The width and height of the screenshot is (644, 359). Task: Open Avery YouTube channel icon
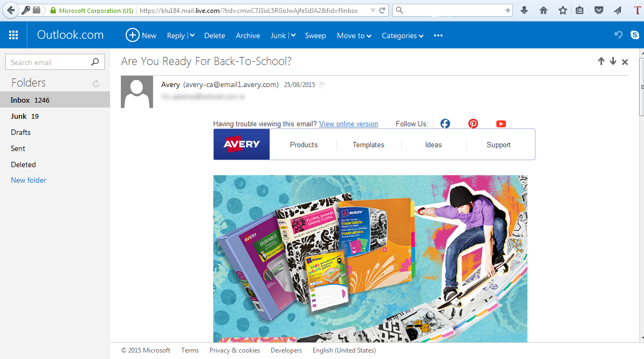pos(501,124)
